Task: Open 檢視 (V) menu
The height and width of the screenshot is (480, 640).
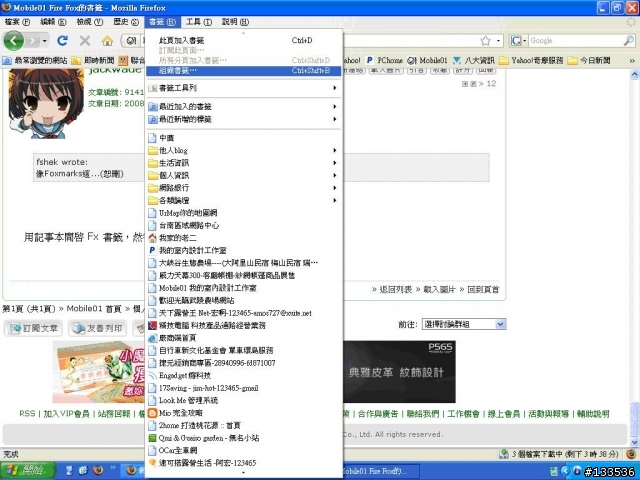Action: coord(90,22)
